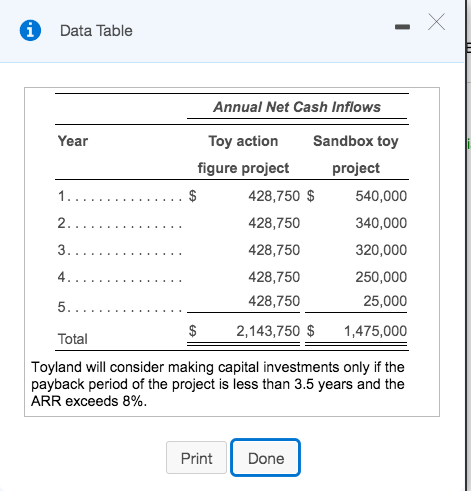Image resolution: width=471 pixels, height=491 pixels.
Task: Click the Toyland payback period note text
Action: click(218, 384)
